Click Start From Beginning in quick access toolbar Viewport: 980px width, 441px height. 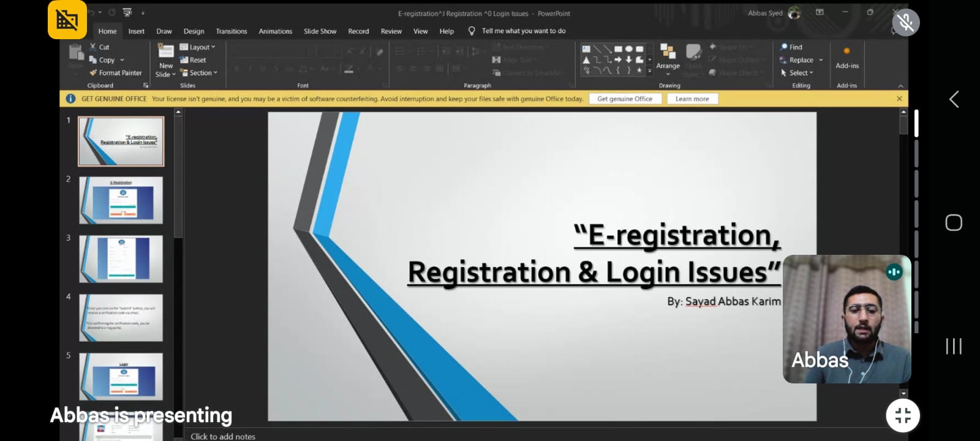point(127,12)
